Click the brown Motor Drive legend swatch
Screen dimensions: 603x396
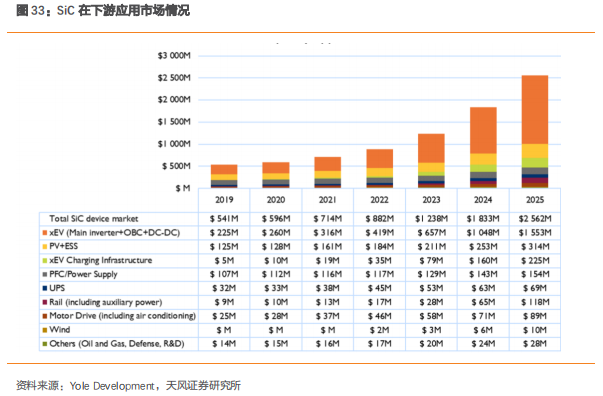(x=45, y=316)
